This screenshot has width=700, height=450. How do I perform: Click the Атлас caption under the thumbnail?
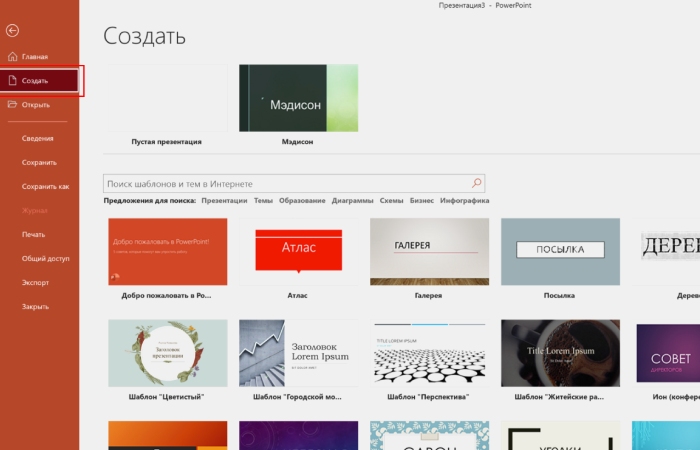coord(297,296)
